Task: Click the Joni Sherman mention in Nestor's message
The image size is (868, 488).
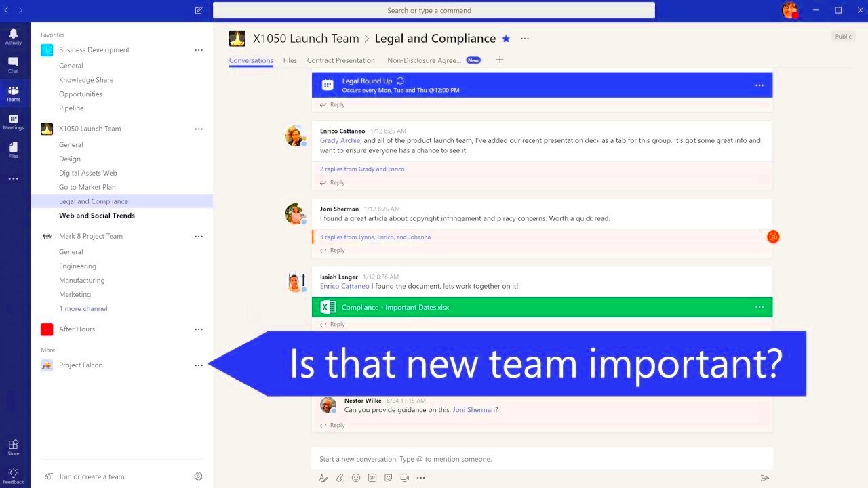Action: click(474, 410)
